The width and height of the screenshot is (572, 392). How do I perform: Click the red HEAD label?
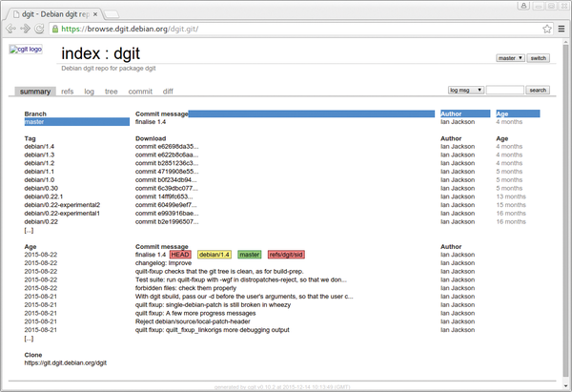[x=180, y=255]
